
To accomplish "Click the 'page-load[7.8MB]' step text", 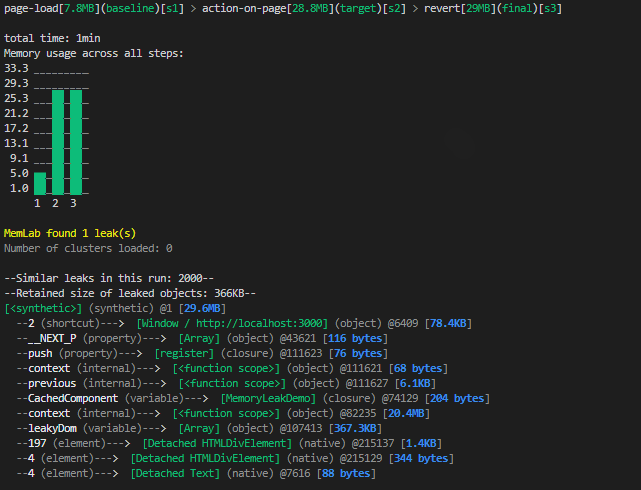I will coord(52,9).
